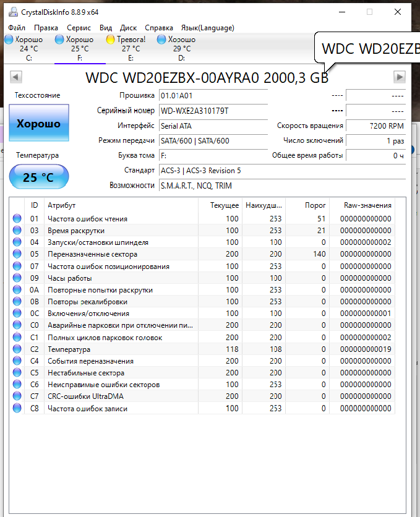Screen dimensions: 420x517
Task: Click status orb for Часы работы
Action: click(17, 278)
